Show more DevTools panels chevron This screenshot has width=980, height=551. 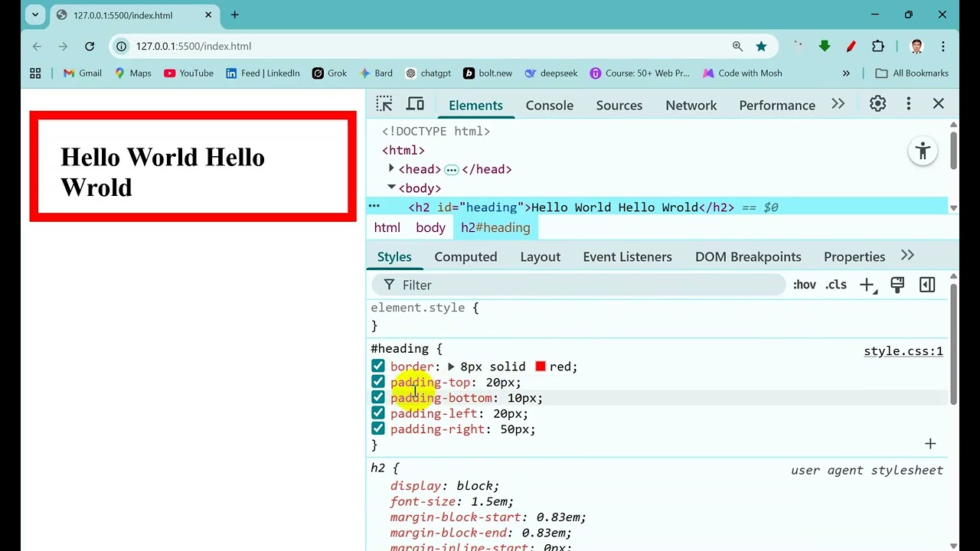(838, 104)
